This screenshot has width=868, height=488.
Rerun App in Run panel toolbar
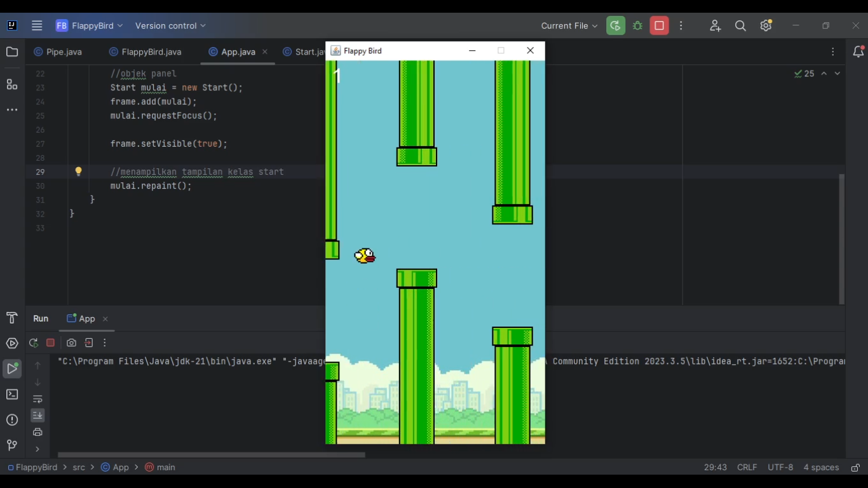[34, 343]
